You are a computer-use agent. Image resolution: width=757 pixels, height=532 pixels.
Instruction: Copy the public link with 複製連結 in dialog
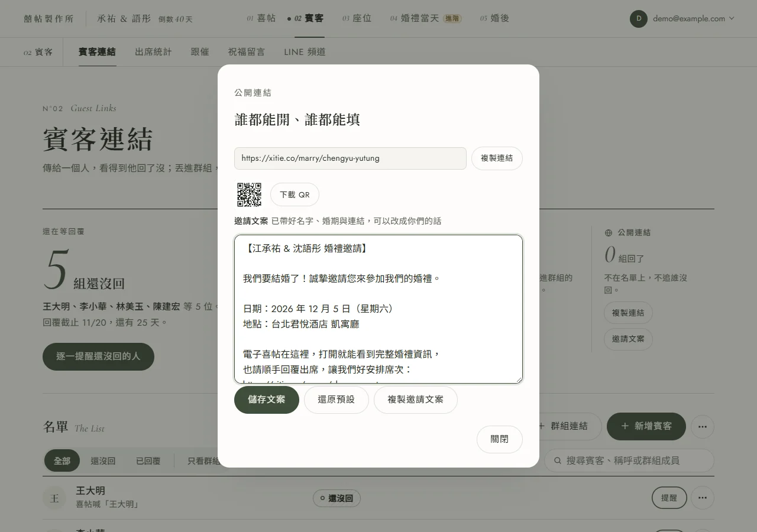(x=497, y=158)
